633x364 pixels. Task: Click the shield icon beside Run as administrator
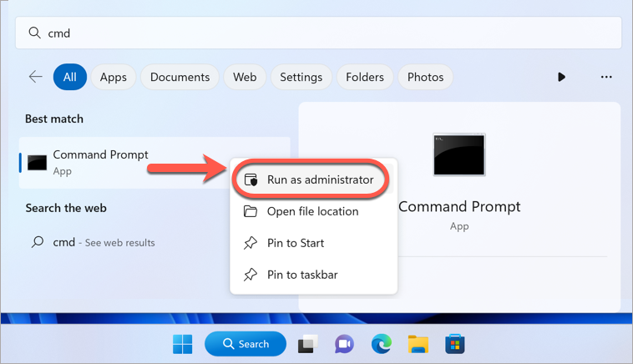251,179
